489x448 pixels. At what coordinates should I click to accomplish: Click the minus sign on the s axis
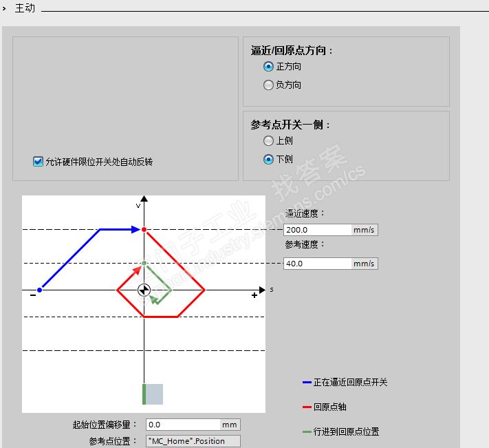[x=33, y=295]
